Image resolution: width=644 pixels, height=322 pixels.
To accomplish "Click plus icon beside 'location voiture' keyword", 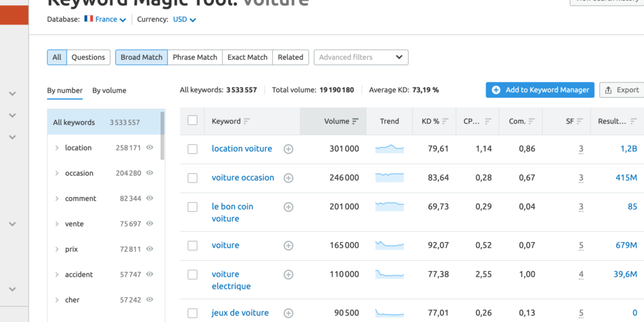I will click(x=289, y=149).
